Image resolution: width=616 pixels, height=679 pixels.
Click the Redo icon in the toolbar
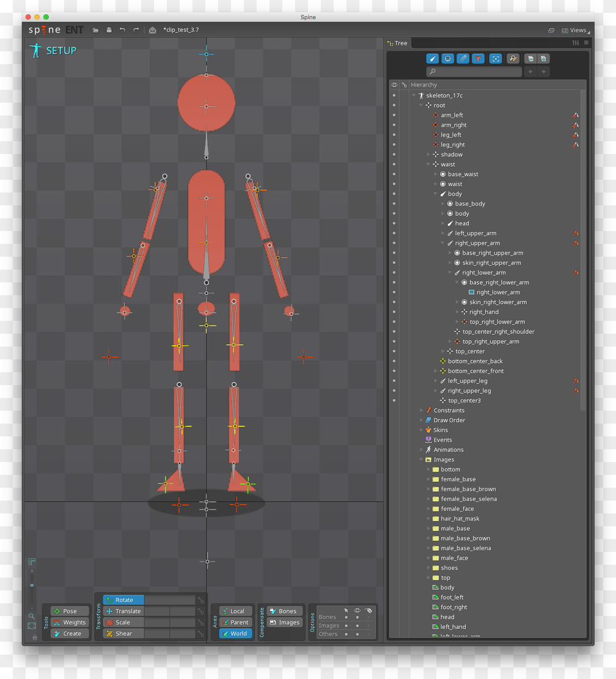(135, 30)
